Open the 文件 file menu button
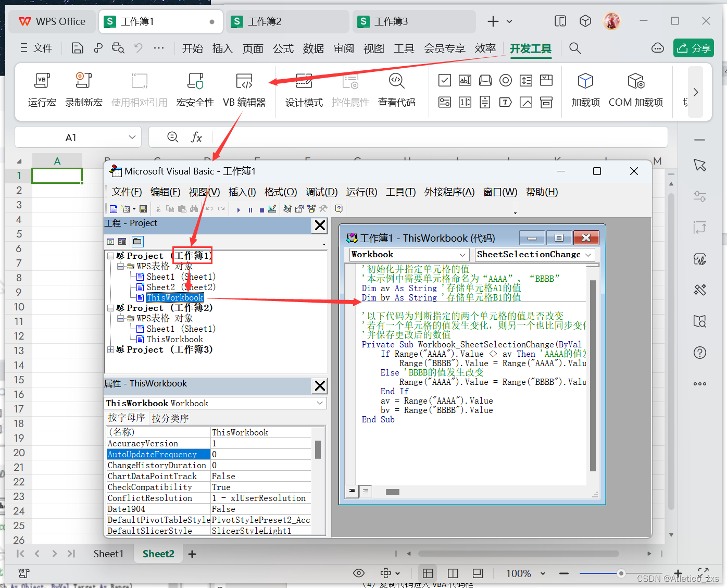 point(36,48)
